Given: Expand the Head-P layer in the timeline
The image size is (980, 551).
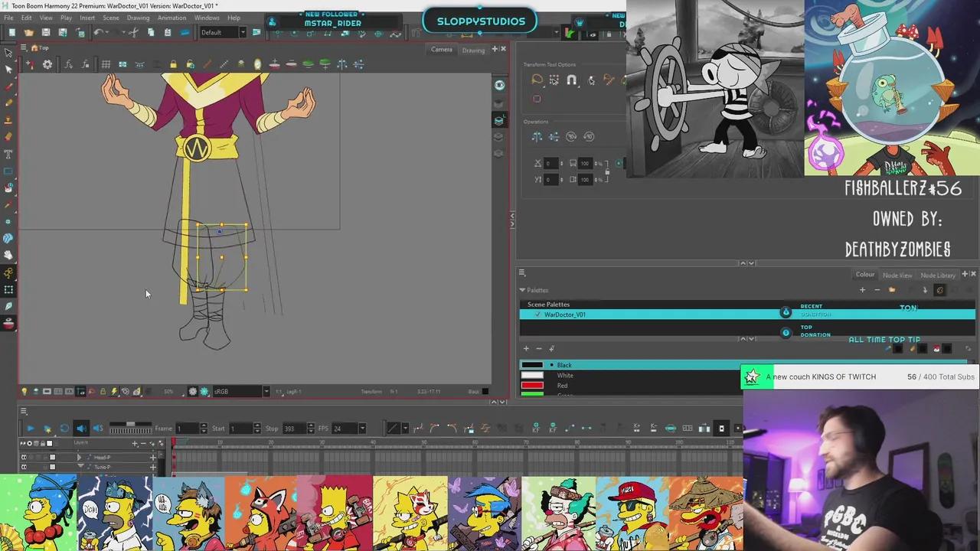Looking at the screenshot, I should (x=80, y=458).
